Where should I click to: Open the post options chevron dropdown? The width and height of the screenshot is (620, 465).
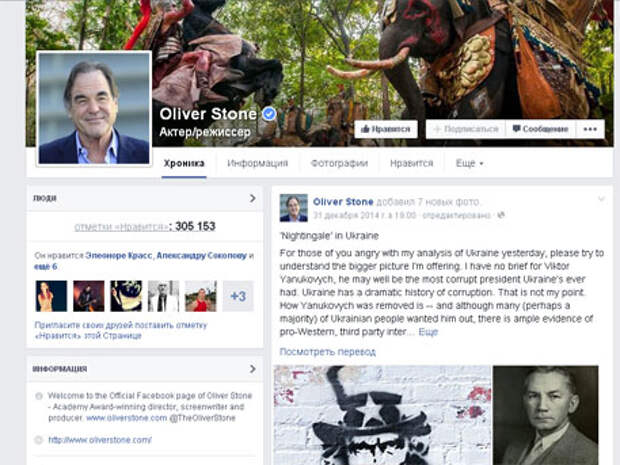(601, 199)
